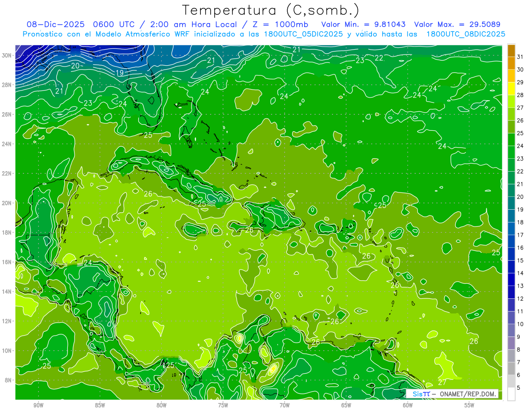This screenshot has height=411, width=532.
Task: Click the '22N' latitude axis label
Action: [7, 173]
